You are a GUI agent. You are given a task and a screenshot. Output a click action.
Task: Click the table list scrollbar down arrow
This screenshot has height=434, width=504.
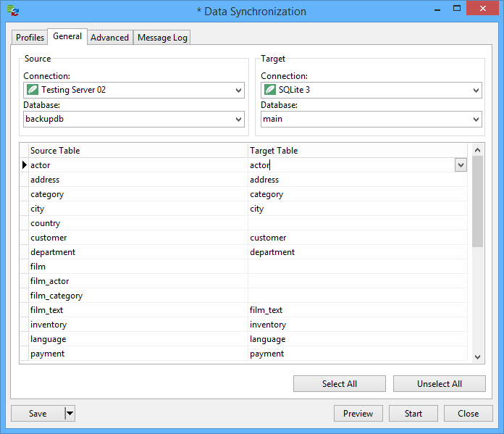[x=477, y=356]
